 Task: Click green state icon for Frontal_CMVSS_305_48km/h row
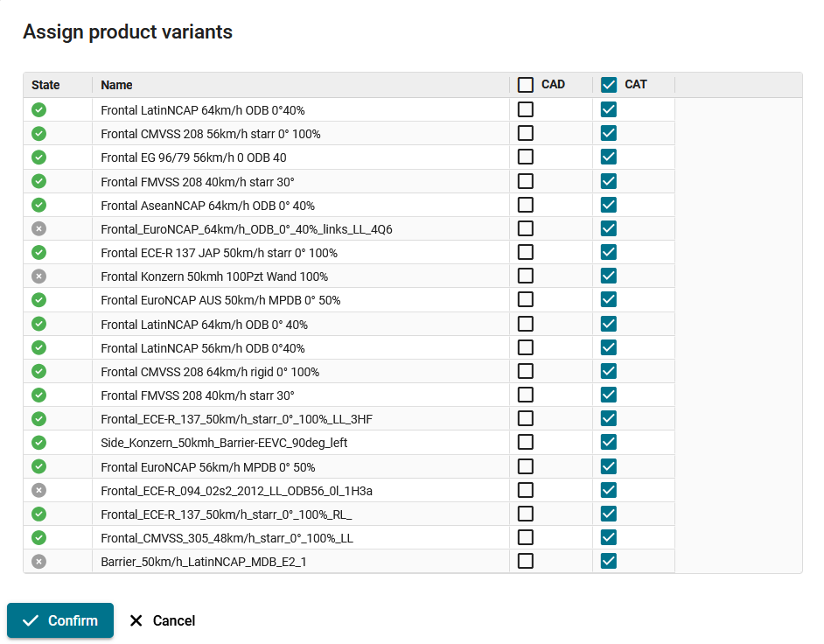[x=38, y=538]
